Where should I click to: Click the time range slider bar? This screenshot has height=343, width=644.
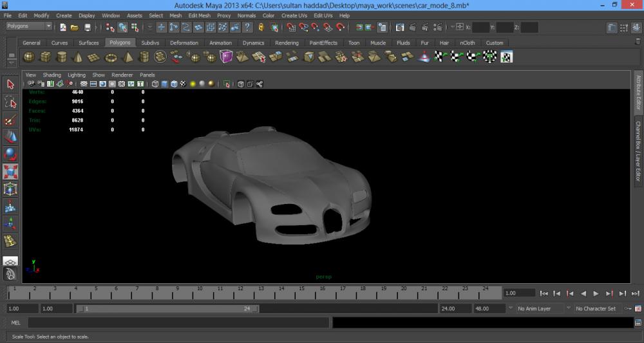click(167, 309)
